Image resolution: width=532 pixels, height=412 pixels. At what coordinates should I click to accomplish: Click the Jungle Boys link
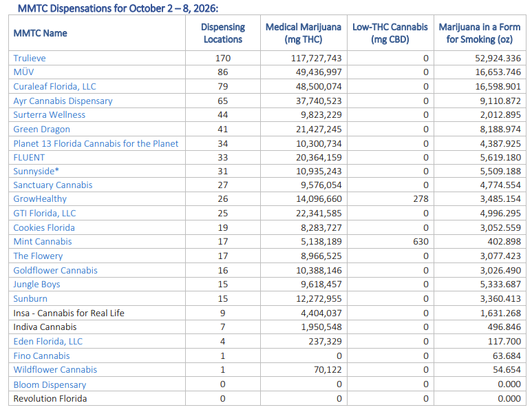[x=36, y=285]
